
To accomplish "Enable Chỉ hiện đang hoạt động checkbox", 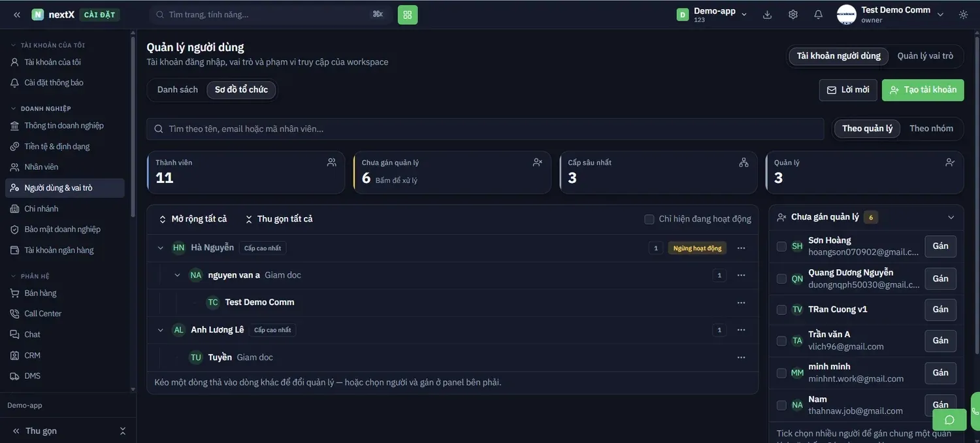I will 649,219.
